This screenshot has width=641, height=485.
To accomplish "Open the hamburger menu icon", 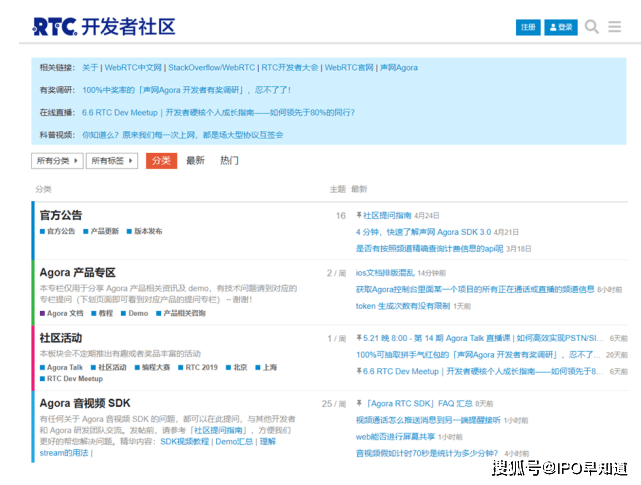I will [x=614, y=27].
